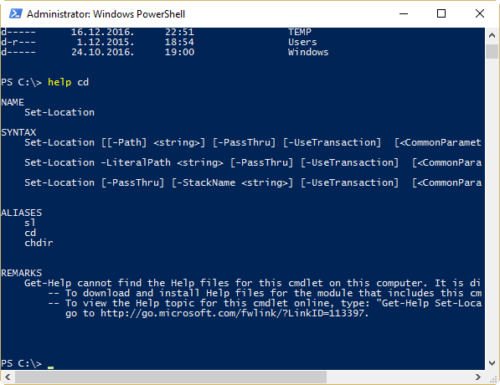
Task: Click the vertical scrollbar thumb
Action: coord(492,52)
